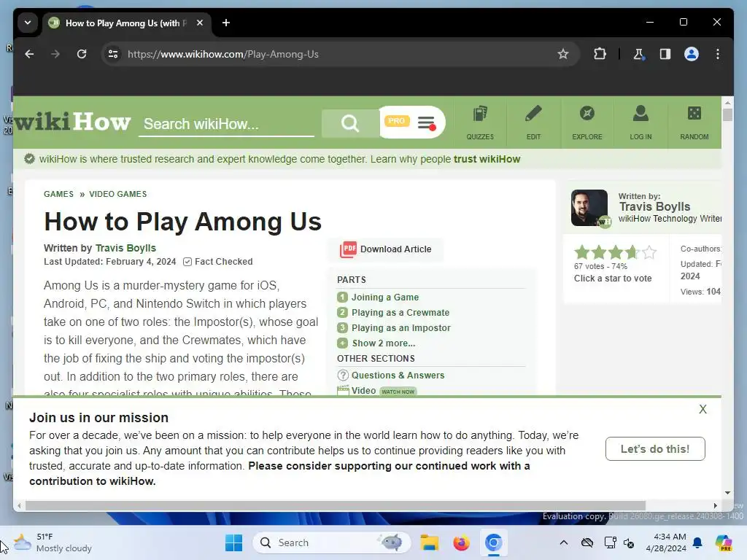Open Chrome Labs flask icon

(x=638, y=54)
